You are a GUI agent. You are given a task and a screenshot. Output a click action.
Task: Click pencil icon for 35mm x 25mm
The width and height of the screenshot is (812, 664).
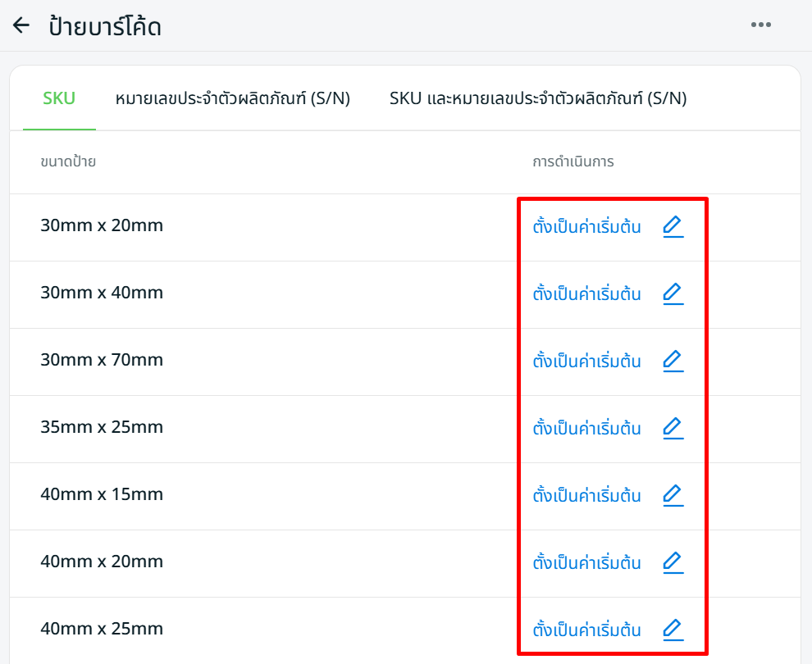coord(673,428)
